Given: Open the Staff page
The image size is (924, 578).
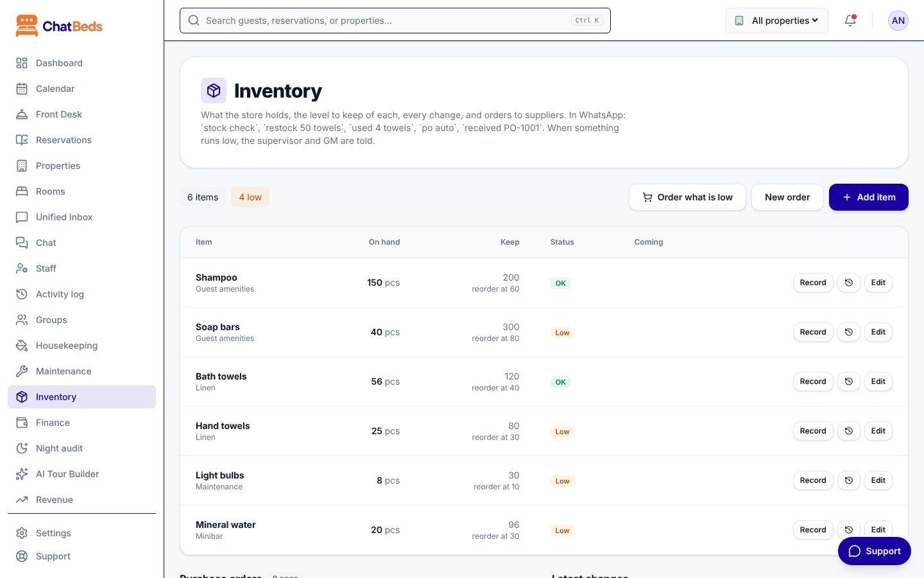Looking at the screenshot, I should pyautogui.click(x=81, y=268).
